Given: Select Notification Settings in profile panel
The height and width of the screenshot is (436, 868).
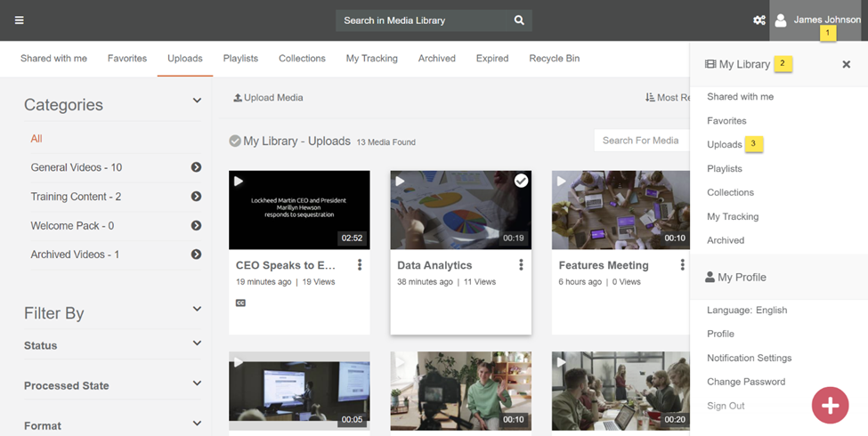Looking at the screenshot, I should tap(749, 358).
